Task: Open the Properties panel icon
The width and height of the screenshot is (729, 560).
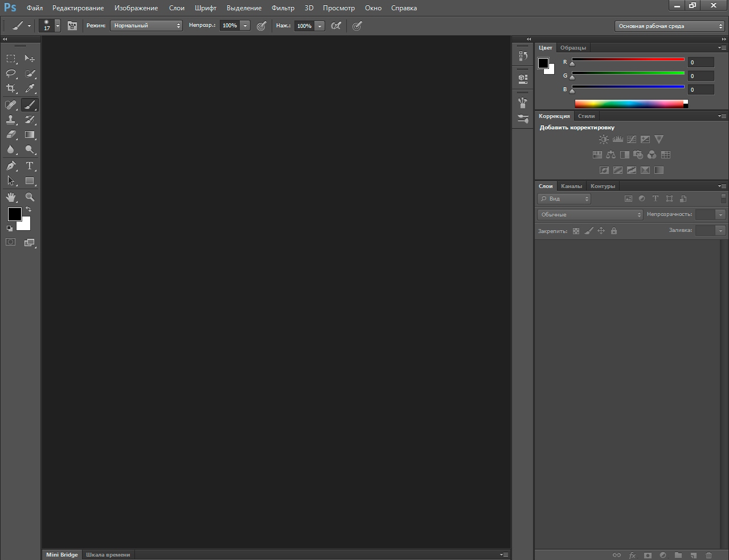Action: point(523,78)
